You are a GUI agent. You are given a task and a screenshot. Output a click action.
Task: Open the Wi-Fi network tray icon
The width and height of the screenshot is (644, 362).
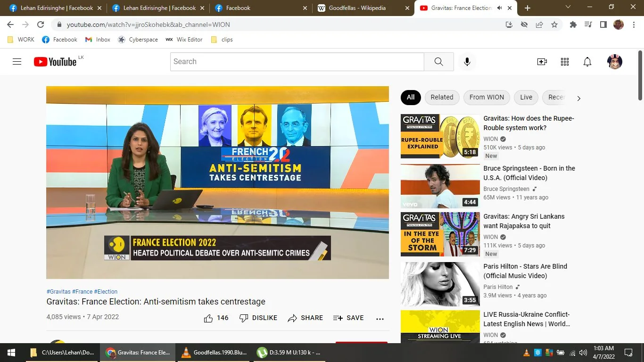[x=572, y=353]
